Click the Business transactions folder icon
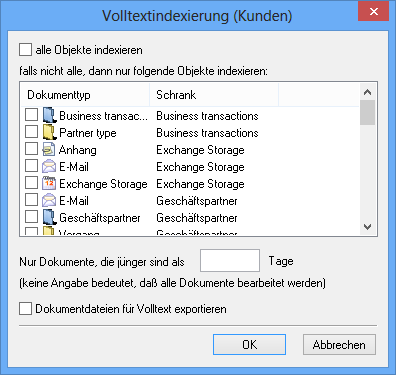The image size is (396, 375). pyautogui.click(x=49, y=115)
